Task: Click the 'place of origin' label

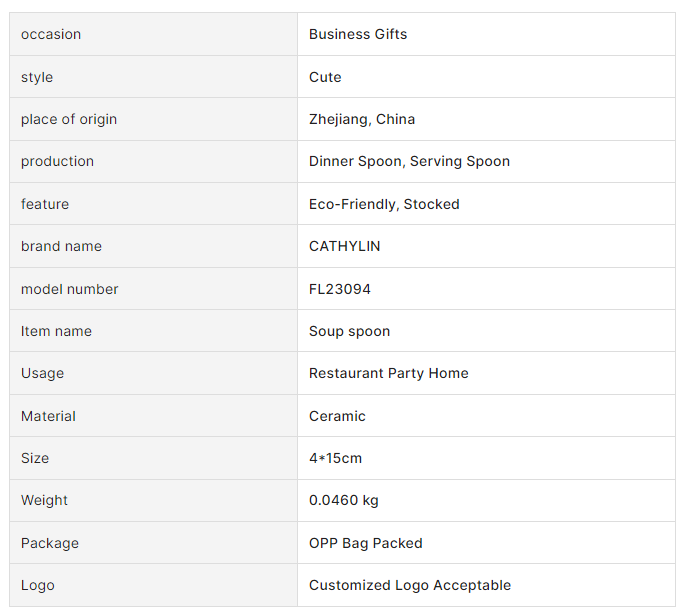Action: [69, 119]
